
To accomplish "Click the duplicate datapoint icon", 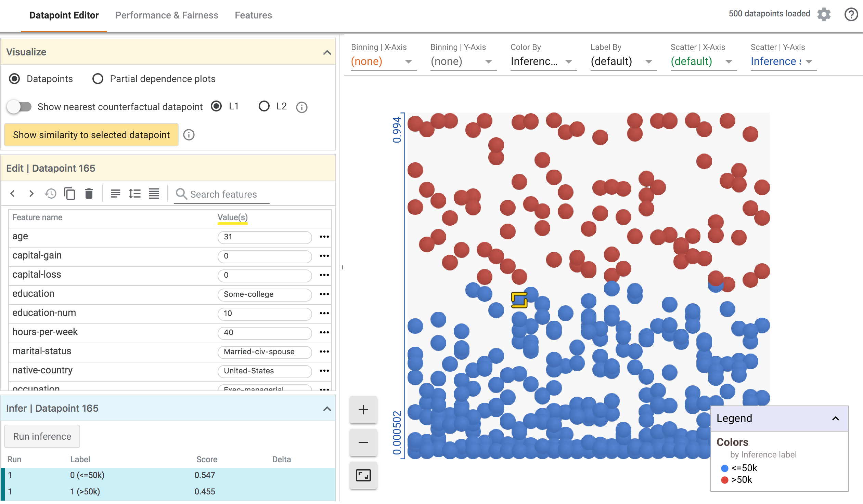I will pyautogui.click(x=69, y=194).
